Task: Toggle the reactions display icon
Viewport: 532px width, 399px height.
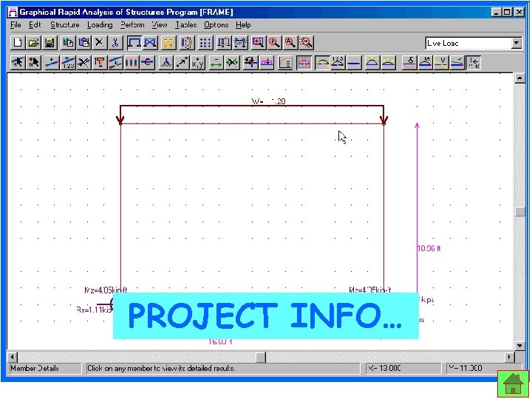Action: click(474, 63)
